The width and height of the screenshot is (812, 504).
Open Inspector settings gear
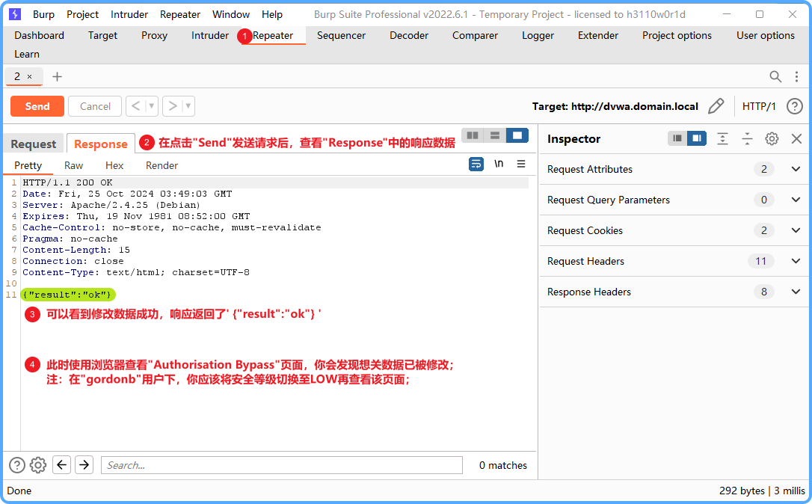[x=772, y=138]
